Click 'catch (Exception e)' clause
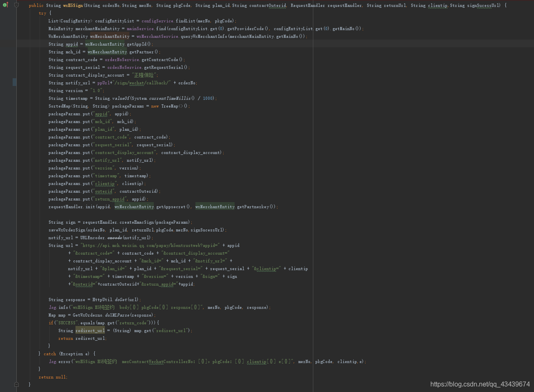534x392 pixels. [x=66, y=354]
